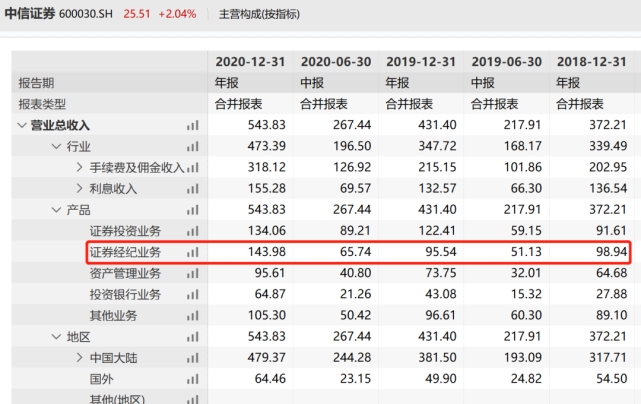Select the 投资银行业务 row label

126,294
